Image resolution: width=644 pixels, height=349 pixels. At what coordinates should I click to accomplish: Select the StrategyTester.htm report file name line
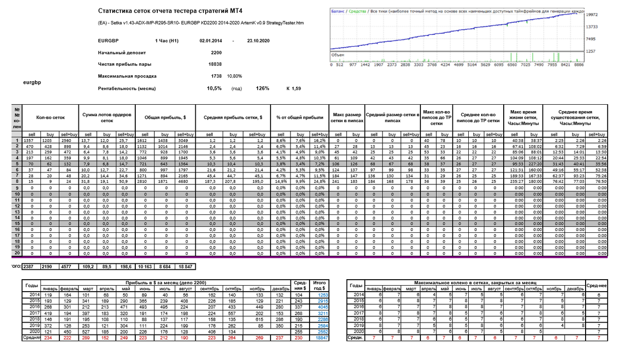(201, 23)
